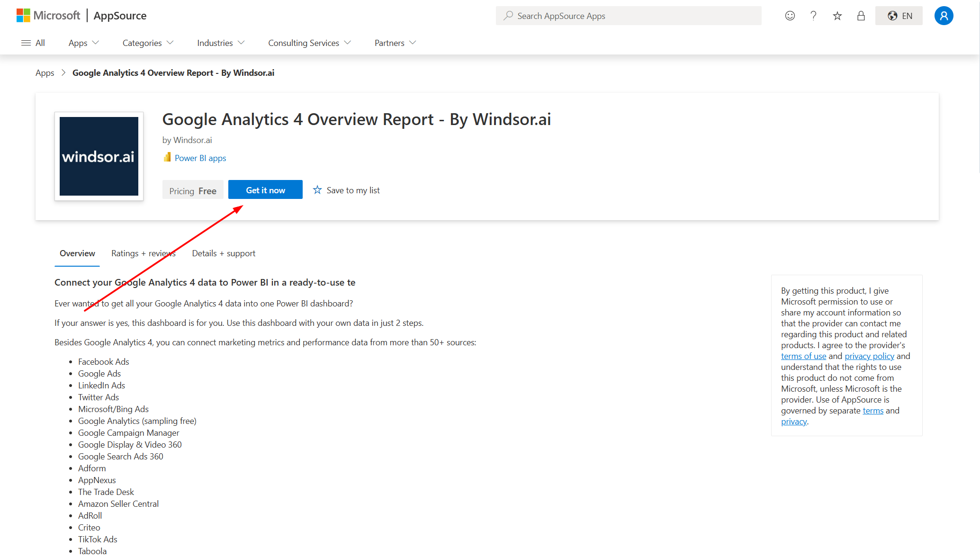Go to Apps breadcrumb link
Screen dimensions: 980x557
tap(45, 73)
